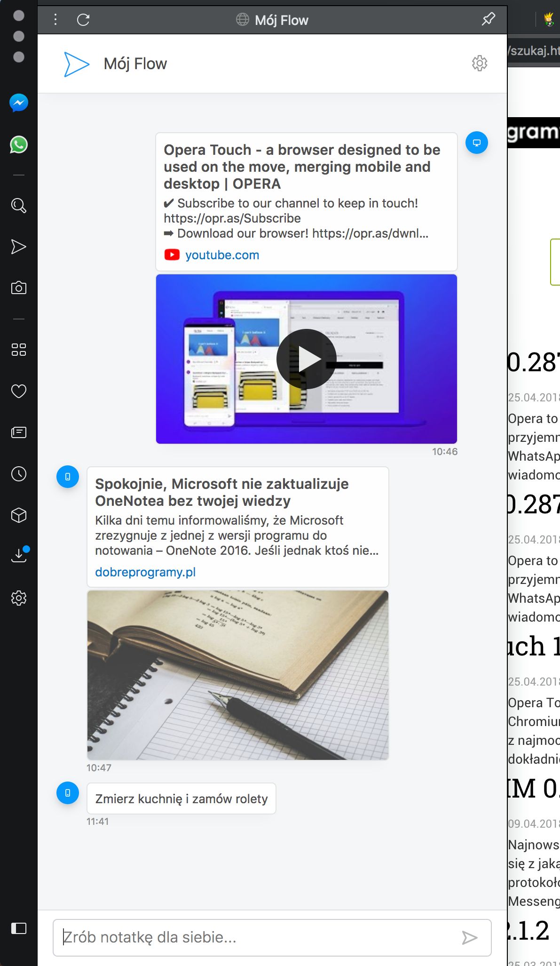Send the note with arrow button
This screenshot has height=966, width=560.
[469, 938]
